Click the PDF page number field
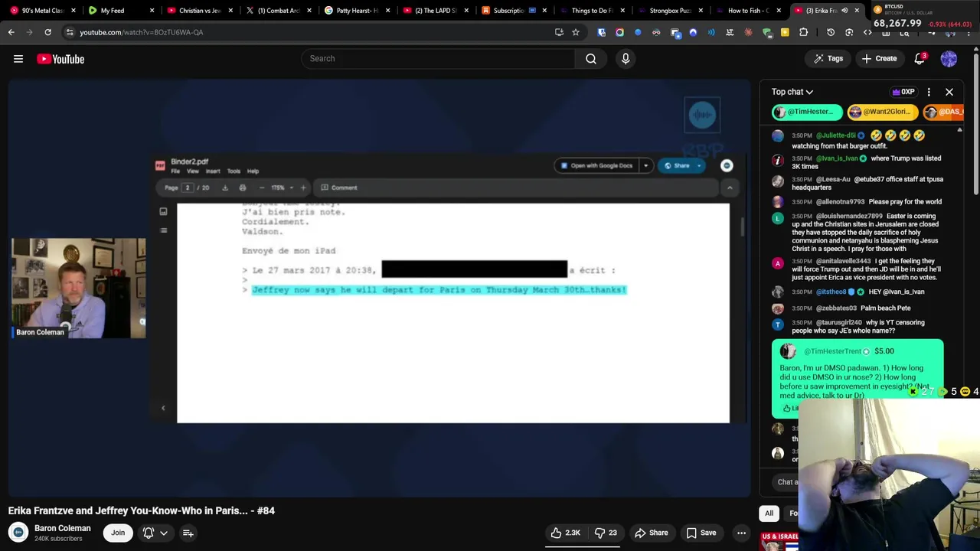The height and width of the screenshot is (551, 980). click(187, 187)
